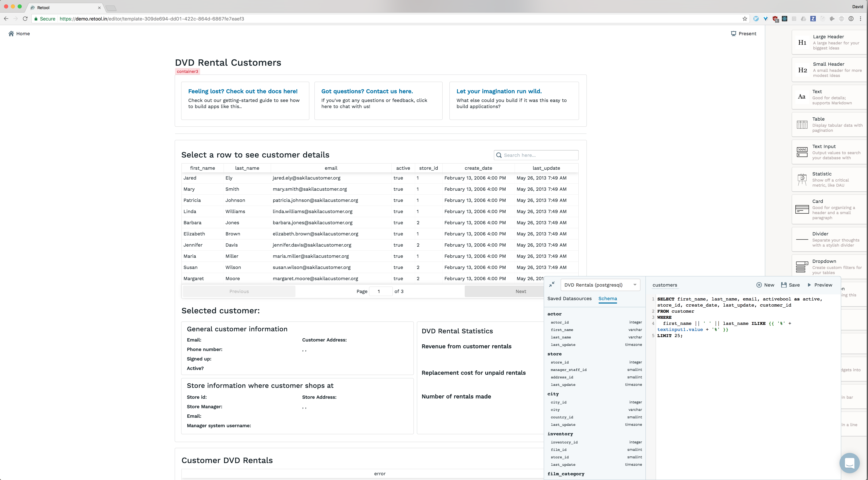Preview the customers query

[x=819, y=285]
